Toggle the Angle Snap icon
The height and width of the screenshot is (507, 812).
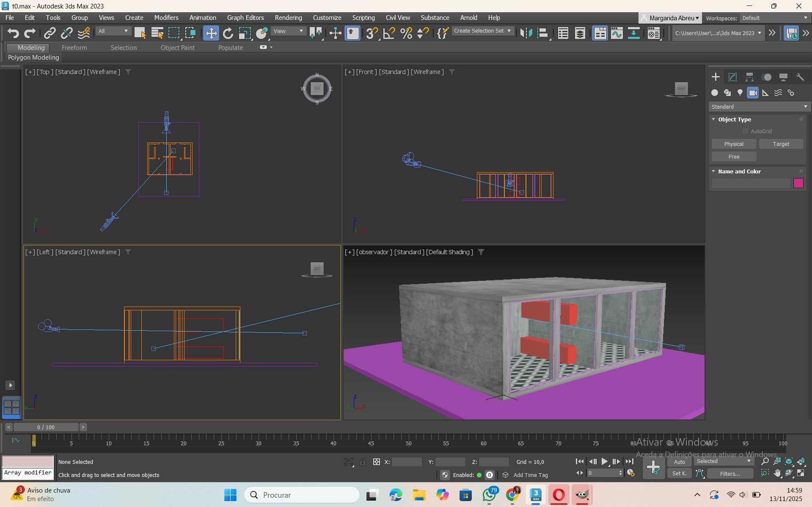pyautogui.click(x=389, y=33)
